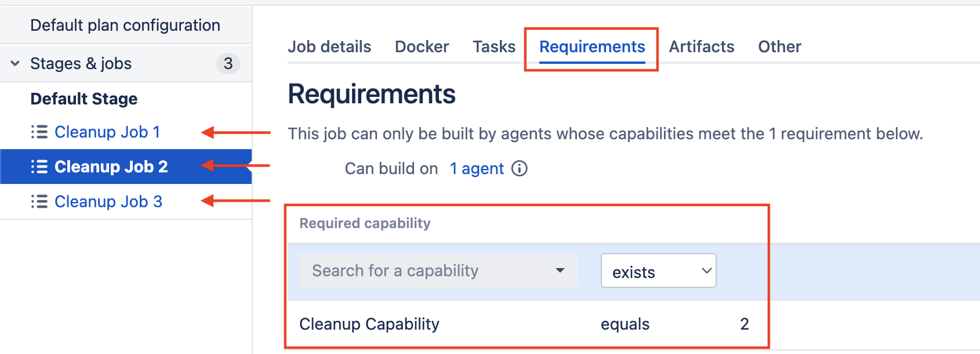Open the Docker tab
The width and height of the screenshot is (980, 354).
tap(422, 47)
